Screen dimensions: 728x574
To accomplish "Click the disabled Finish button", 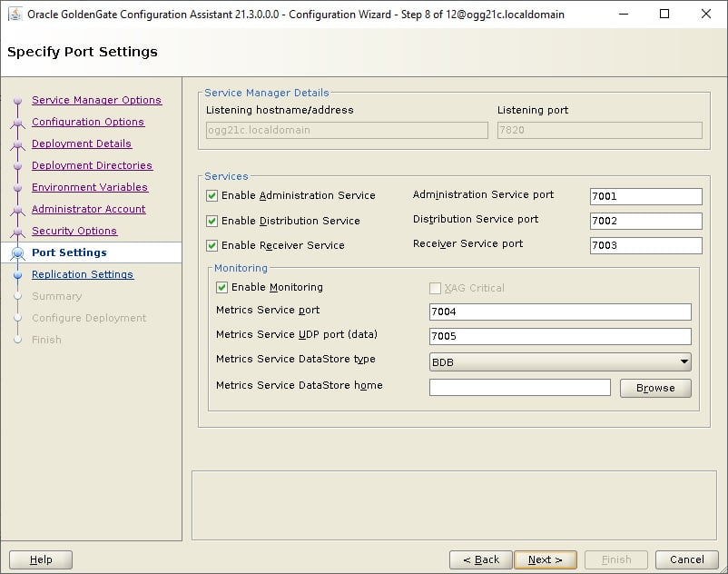I will (x=616, y=559).
